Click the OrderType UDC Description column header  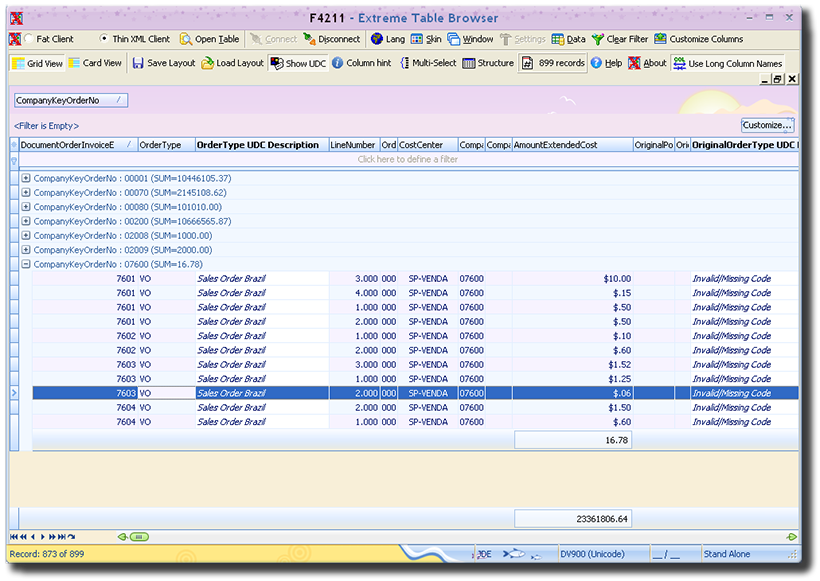262,145
